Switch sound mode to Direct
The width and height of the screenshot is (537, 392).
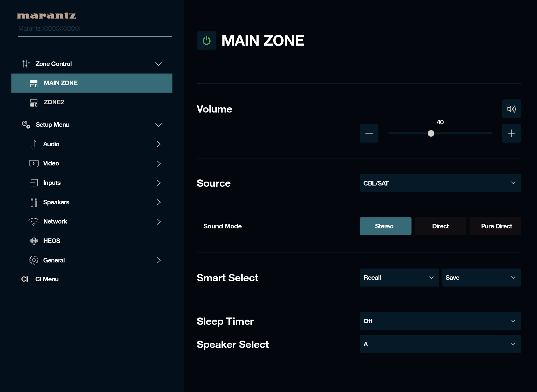click(440, 226)
